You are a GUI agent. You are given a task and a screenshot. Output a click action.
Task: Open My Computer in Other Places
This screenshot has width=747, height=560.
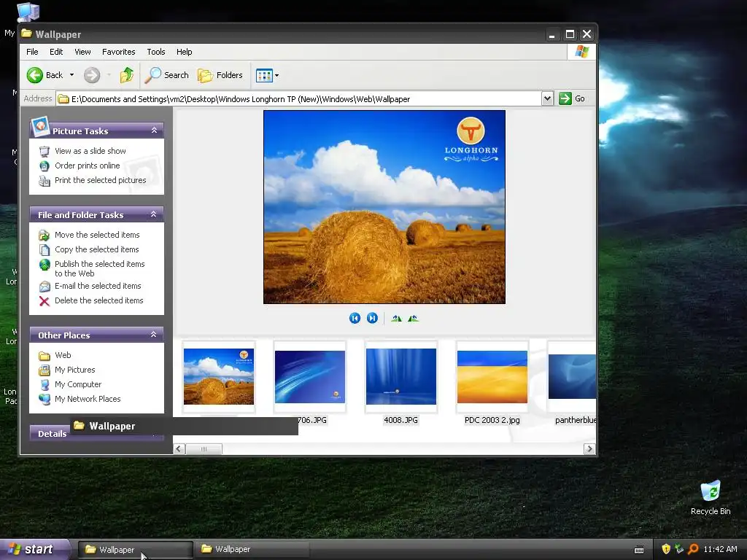pos(77,384)
